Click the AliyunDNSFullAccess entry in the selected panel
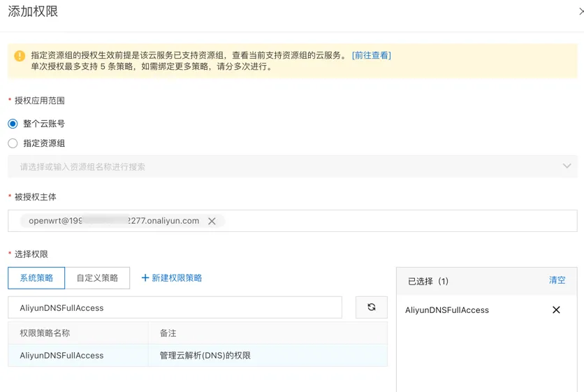584x392 pixels. [447, 310]
